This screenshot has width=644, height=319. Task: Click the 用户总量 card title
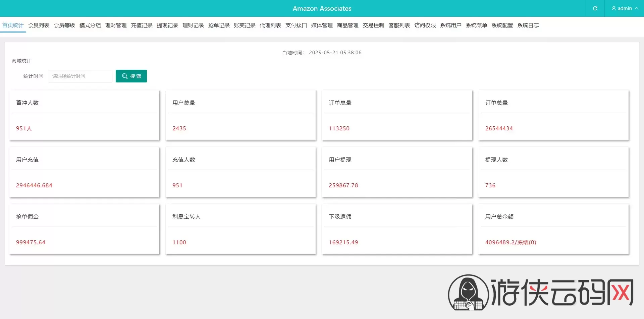coord(184,103)
